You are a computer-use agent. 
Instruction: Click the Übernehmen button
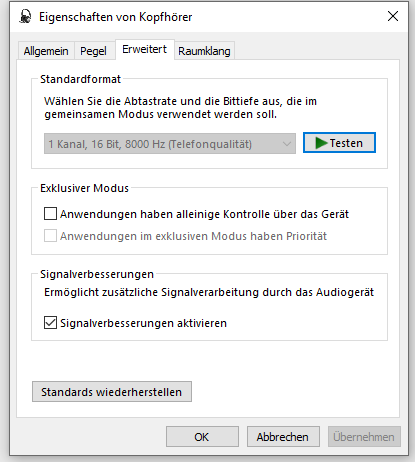click(x=364, y=437)
